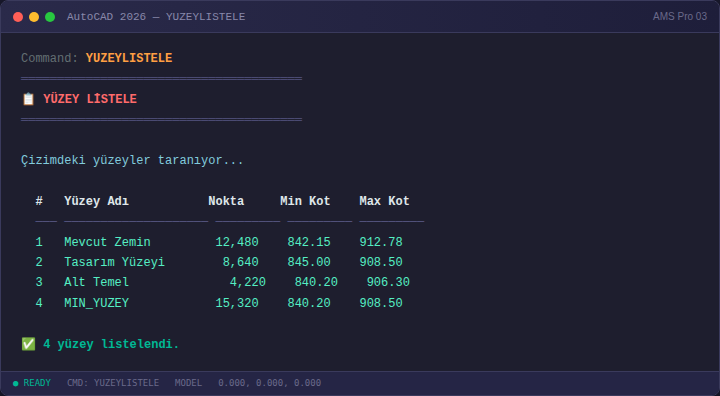Click the Min Kot column header

coord(305,201)
